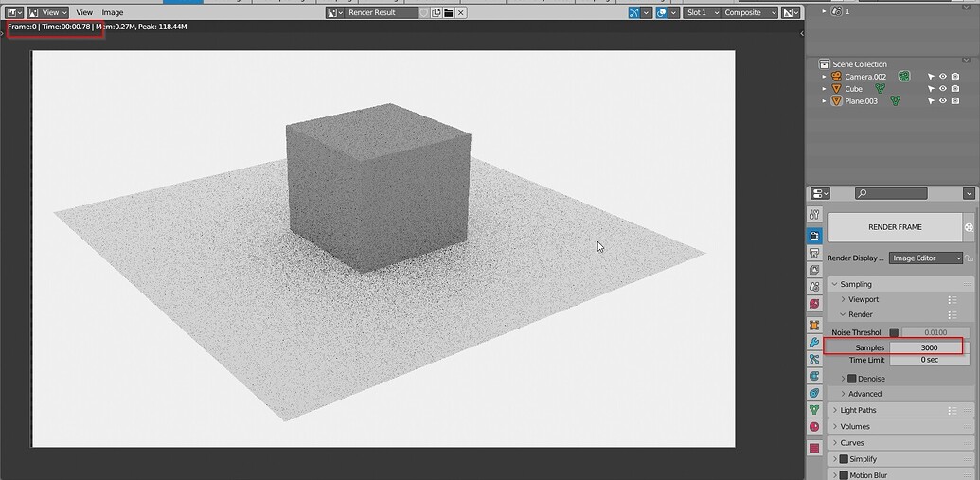The image size is (980, 480).
Task: Hide Cube in viewport via eye icon
Action: [942, 89]
